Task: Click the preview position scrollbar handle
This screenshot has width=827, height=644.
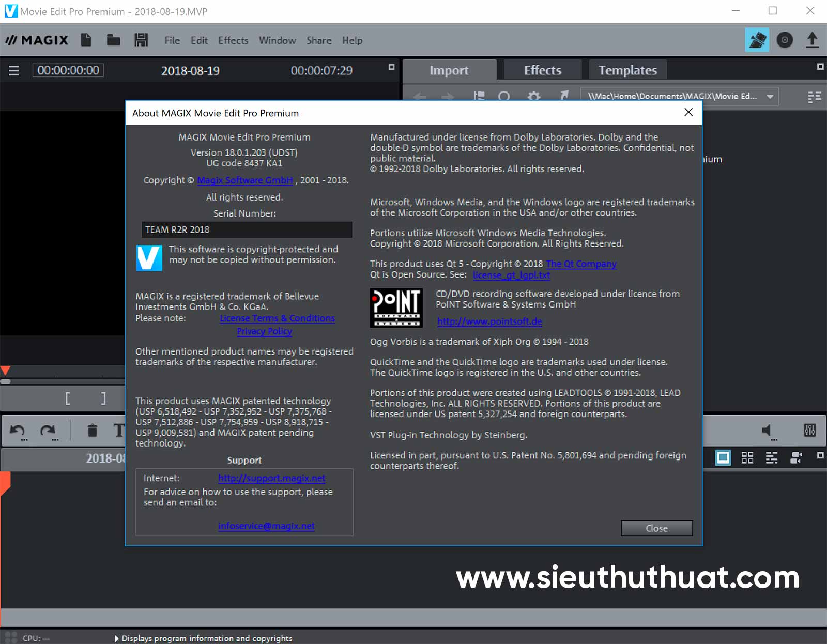Action: [x=6, y=381]
